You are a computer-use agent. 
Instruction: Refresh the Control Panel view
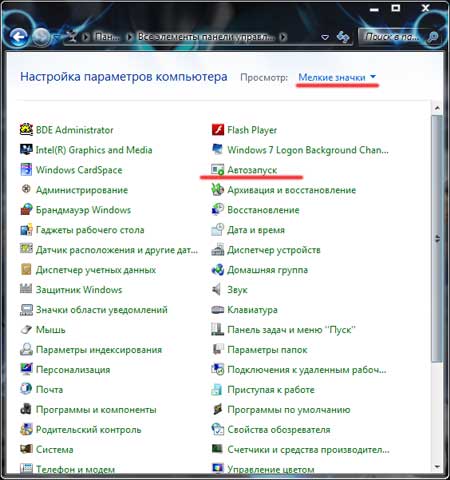click(343, 37)
